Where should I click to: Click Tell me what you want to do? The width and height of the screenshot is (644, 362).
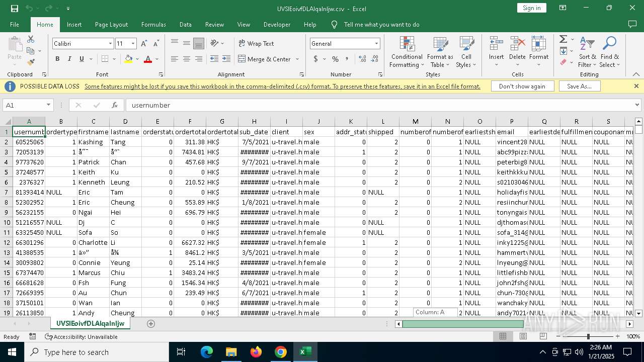[381, 25]
